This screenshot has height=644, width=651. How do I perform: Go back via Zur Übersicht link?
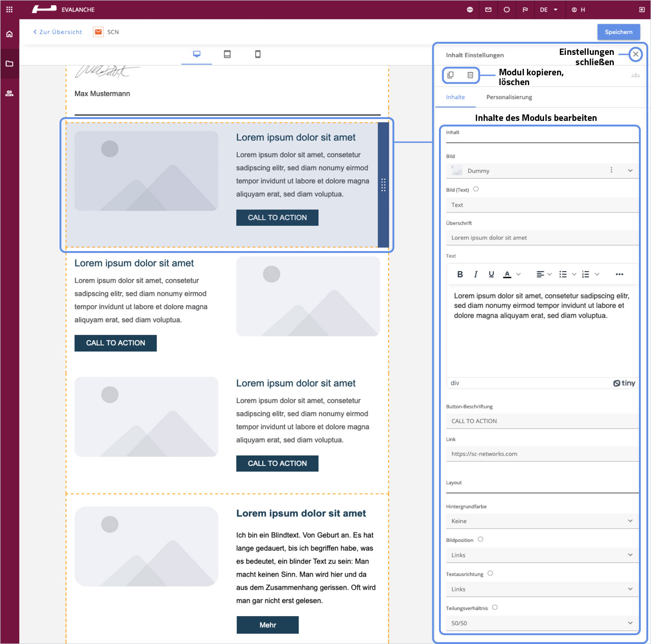pos(58,32)
